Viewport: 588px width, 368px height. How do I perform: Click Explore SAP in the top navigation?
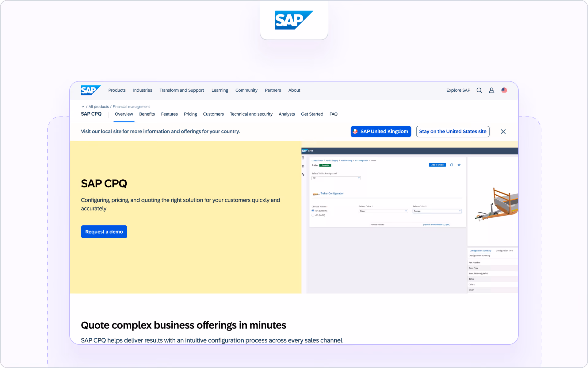(458, 90)
